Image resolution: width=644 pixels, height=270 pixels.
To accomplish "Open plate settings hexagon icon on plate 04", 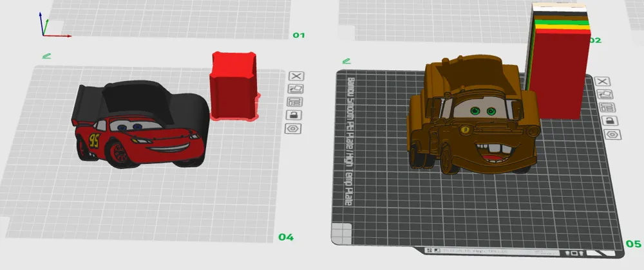I will [293, 129].
